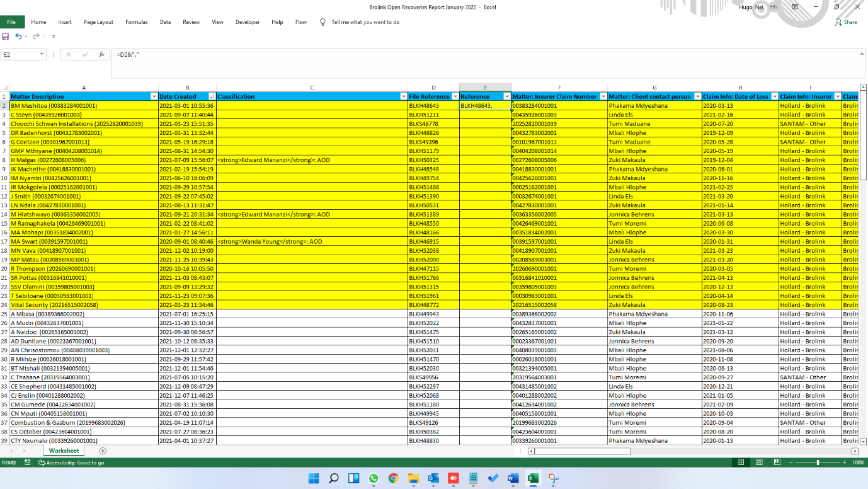Open the Data ribbon tab

coord(165,22)
